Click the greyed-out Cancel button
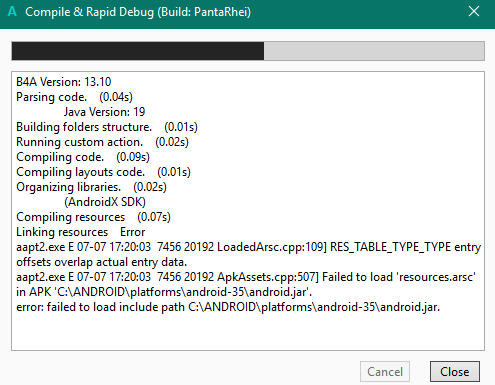Image resolution: width=495 pixels, height=385 pixels. [385, 371]
